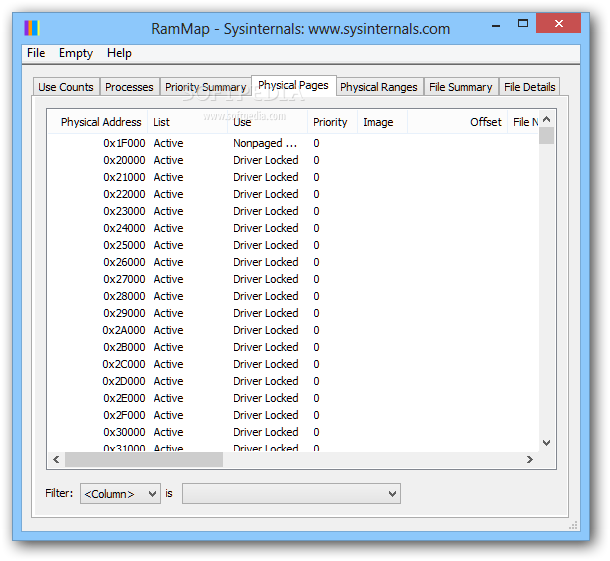Image resolution: width=610 pixels, height=561 pixels.
Task: Click the horizontal scrollbar thumb
Action: click(x=144, y=459)
